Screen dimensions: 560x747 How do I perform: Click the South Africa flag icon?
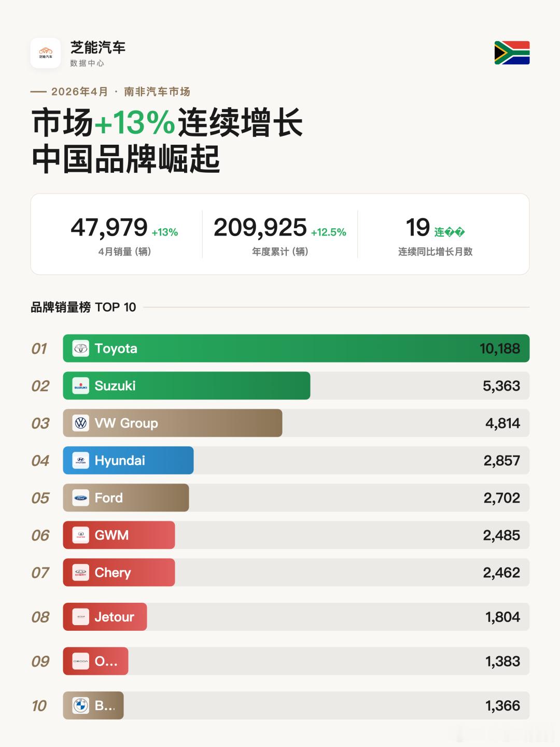point(512,53)
